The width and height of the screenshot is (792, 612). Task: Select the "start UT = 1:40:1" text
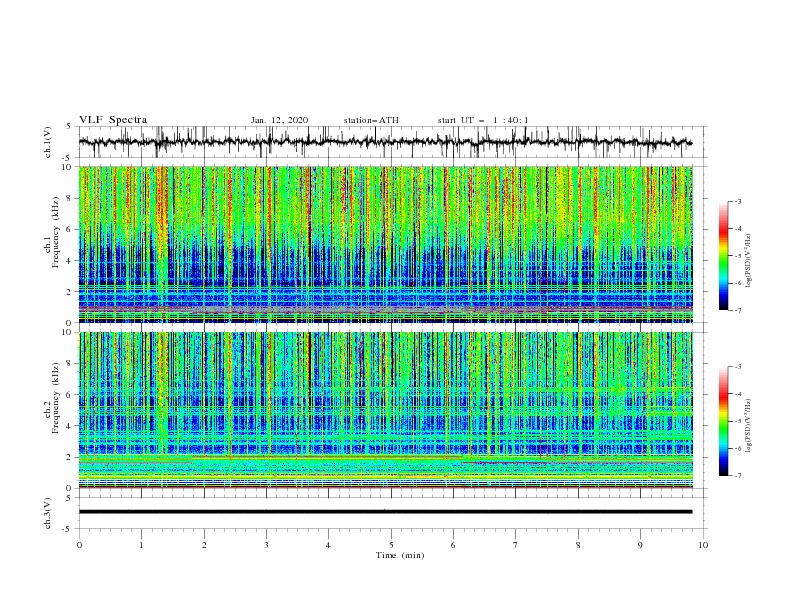click(483, 120)
